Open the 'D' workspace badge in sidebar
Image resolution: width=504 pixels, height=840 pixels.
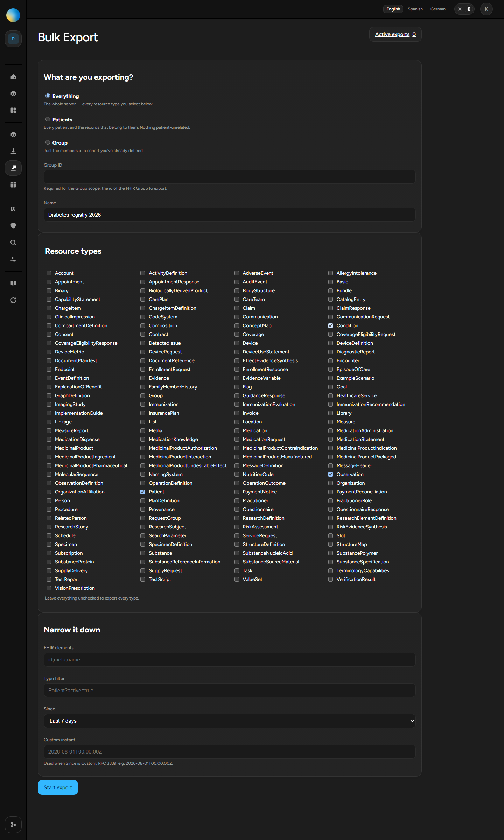point(13,39)
